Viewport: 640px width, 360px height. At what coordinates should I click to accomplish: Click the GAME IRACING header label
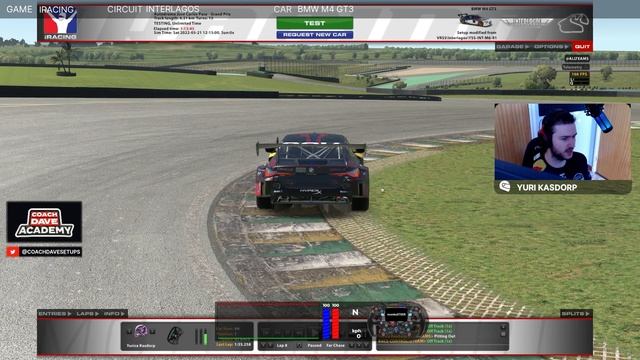[40, 9]
